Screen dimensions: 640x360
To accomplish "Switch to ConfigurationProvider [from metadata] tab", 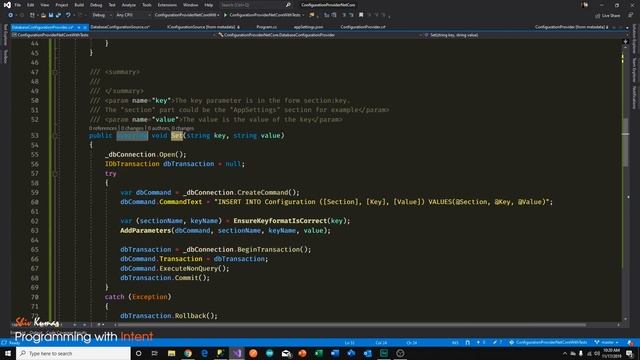I will coord(571,27).
